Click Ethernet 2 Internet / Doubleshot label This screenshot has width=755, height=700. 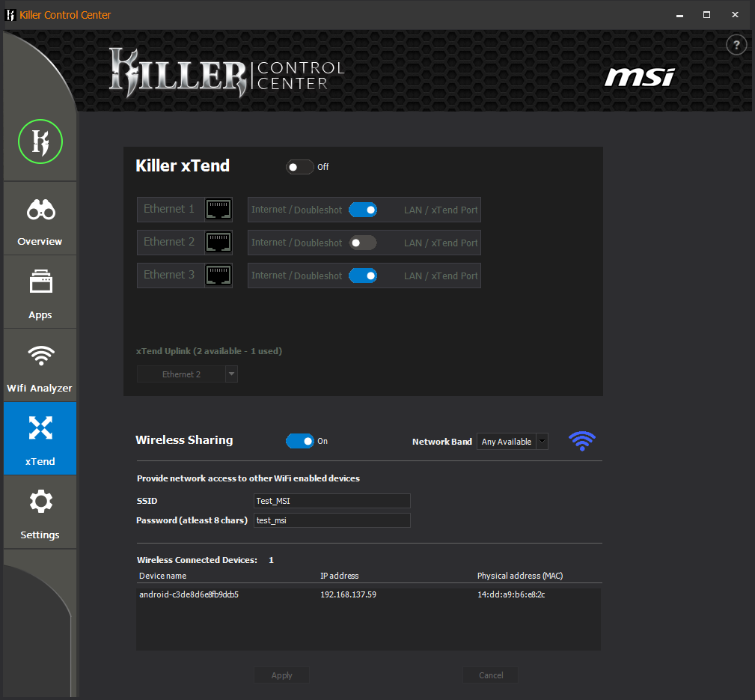[296, 243]
